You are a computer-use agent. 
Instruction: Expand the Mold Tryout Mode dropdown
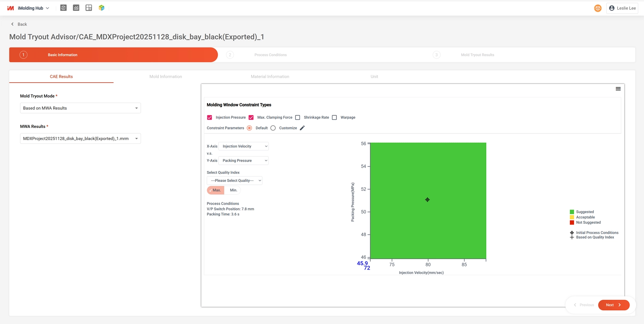pyautogui.click(x=80, y=108)
